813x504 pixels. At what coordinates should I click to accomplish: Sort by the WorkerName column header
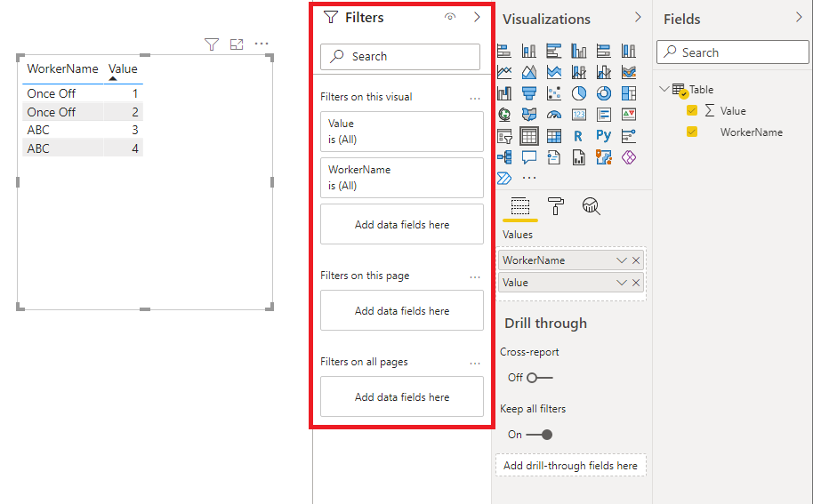[63, 69]
